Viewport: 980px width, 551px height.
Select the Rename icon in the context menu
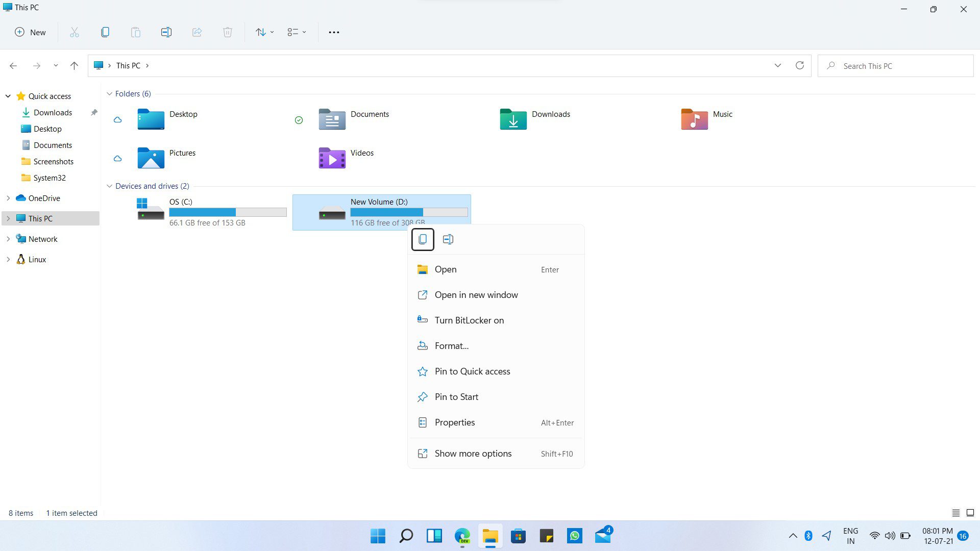tap(448, 239)
